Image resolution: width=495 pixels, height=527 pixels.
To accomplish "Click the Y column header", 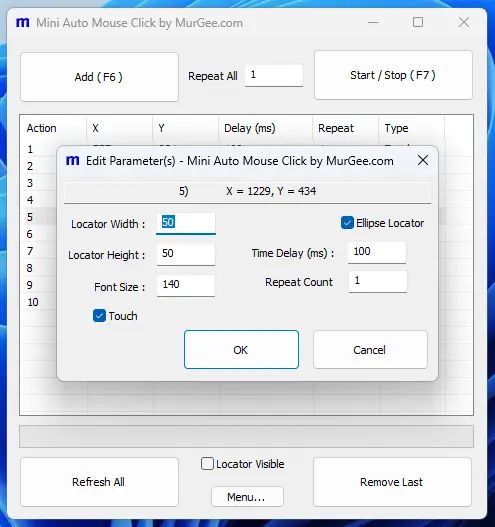I will [x=185, y=128].
